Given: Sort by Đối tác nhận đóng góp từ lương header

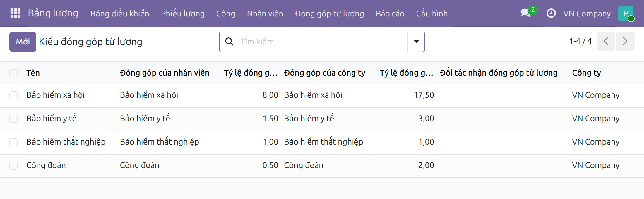Looking at the screenshot, I should pos(499,73).
